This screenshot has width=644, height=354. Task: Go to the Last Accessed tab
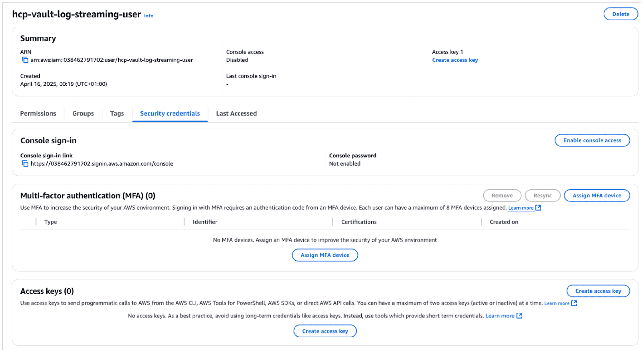click(236, 113)
